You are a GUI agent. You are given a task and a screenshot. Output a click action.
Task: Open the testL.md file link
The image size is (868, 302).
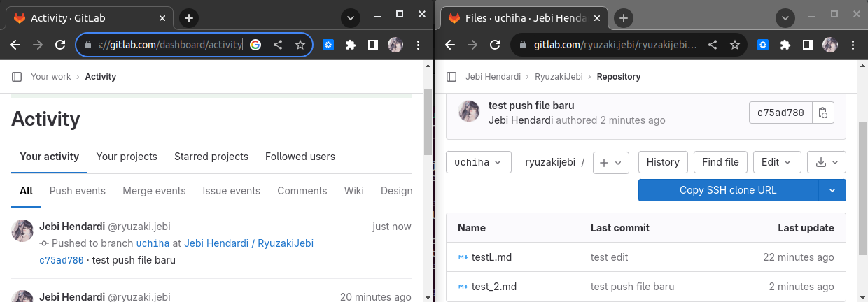point(491,257)
